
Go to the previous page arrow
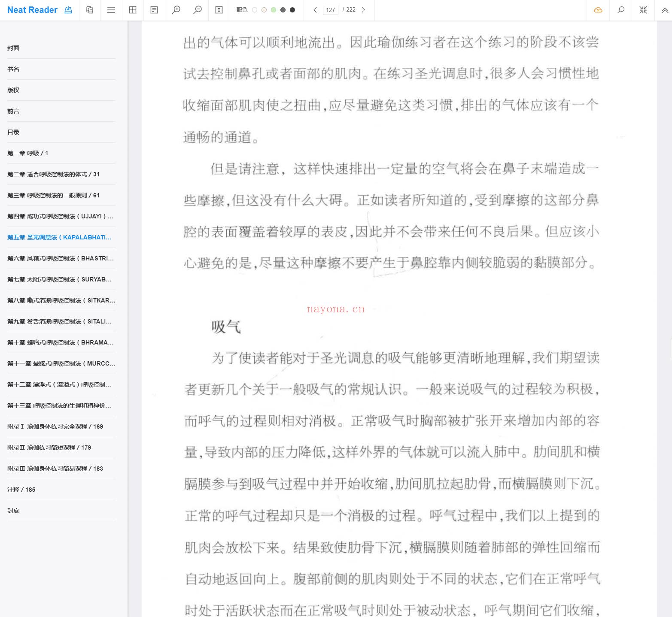coord(315,10)
